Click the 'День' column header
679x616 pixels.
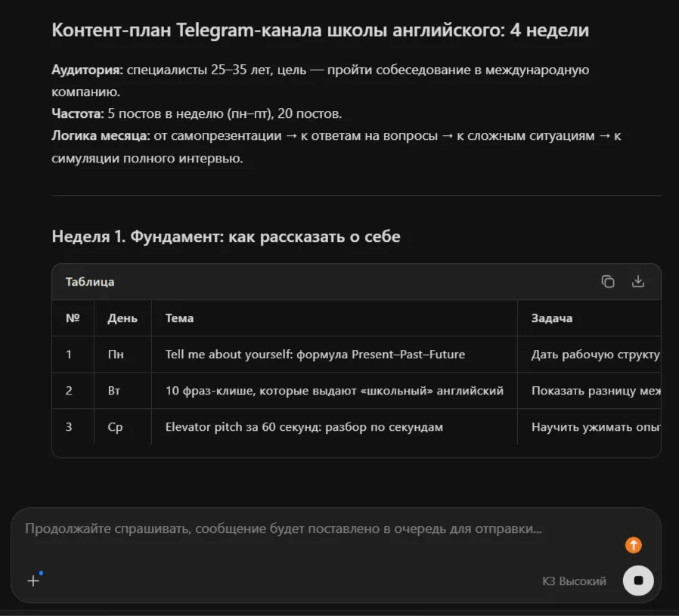click(122, 318)
